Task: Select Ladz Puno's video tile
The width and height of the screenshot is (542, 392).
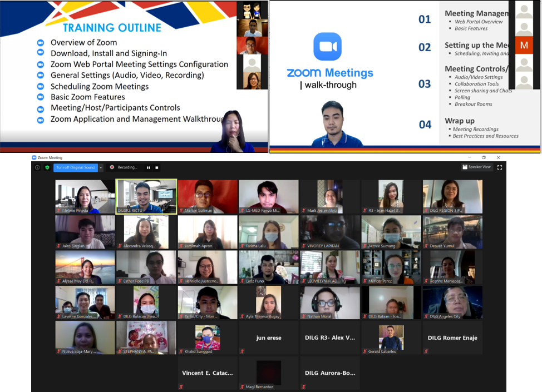Action: pyautogui.click(x=269, y=267)
